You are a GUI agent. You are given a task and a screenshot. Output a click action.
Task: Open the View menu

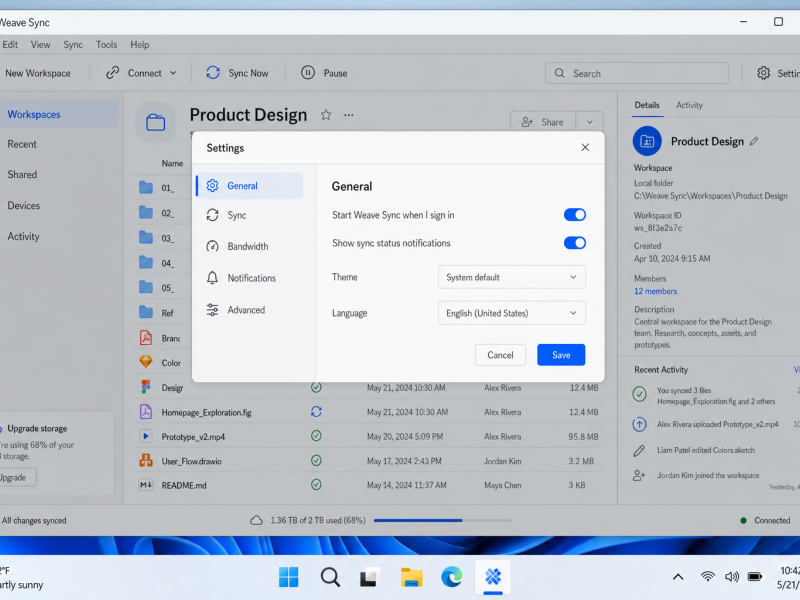point(40,44)
